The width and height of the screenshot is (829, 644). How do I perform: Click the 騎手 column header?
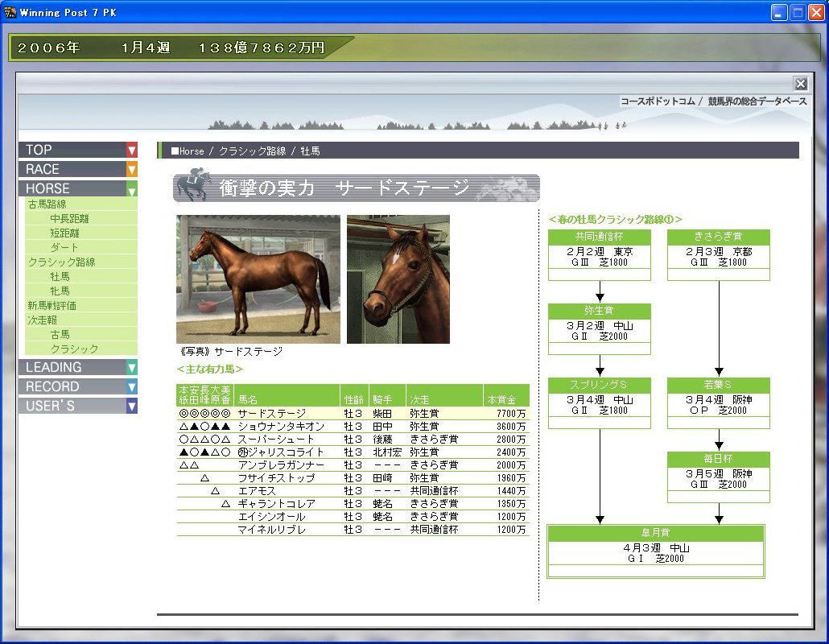point(387,395)
